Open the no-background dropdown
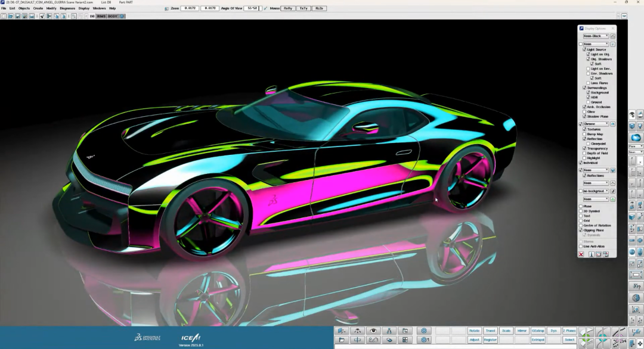This screenshot has height=349, width=644. pyautogui.click(x=596, y=191)
